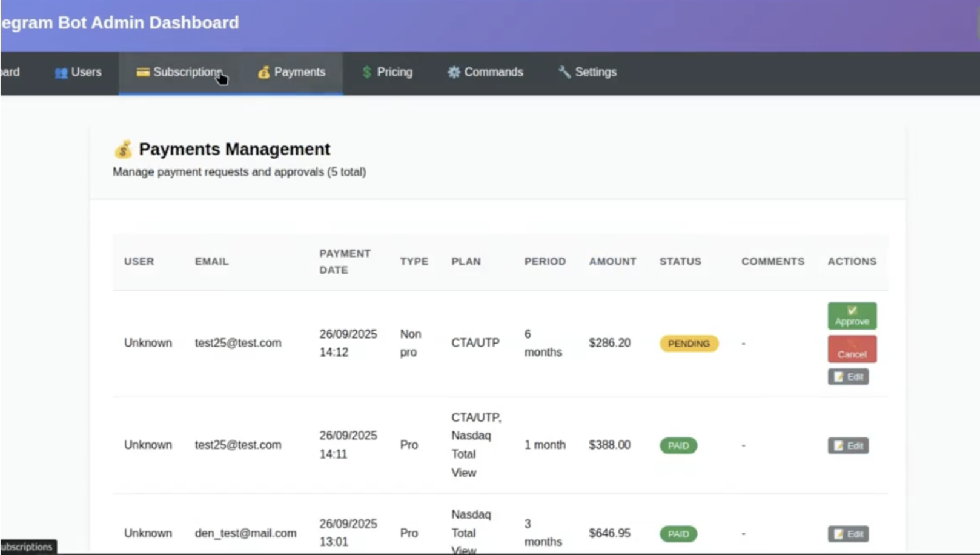The height and width of the screenshot is (555, 980).
Task: Open the Commands tab
Action: (x=485, y=72)
